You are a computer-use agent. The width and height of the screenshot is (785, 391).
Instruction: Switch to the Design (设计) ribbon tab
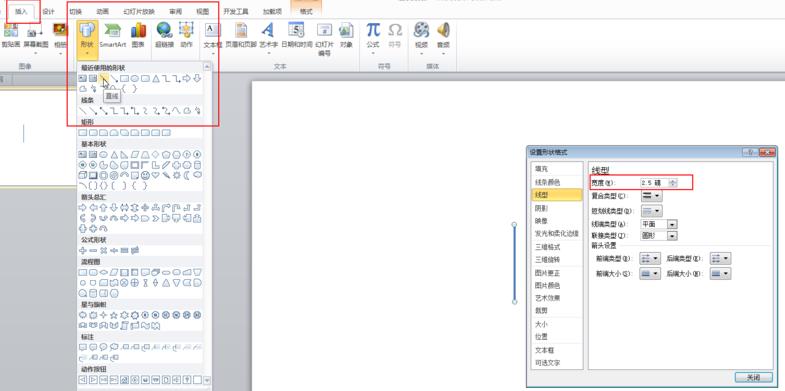pyautogui.click(x=49, y=12)
